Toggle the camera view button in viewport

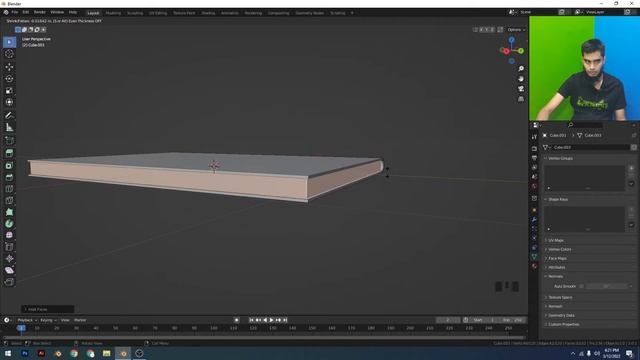pos(521,89)
